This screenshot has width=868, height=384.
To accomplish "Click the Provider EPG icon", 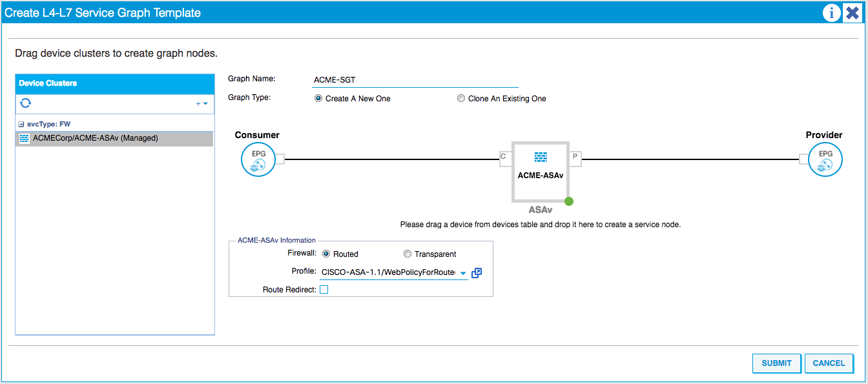I will [x=826, y=159].
